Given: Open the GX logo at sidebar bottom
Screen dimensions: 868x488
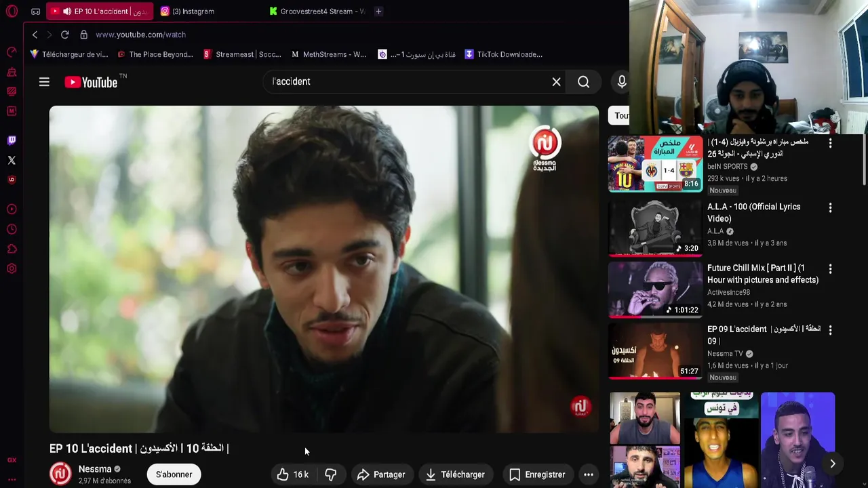Looking at the screenshot, I should pos(12,460).
